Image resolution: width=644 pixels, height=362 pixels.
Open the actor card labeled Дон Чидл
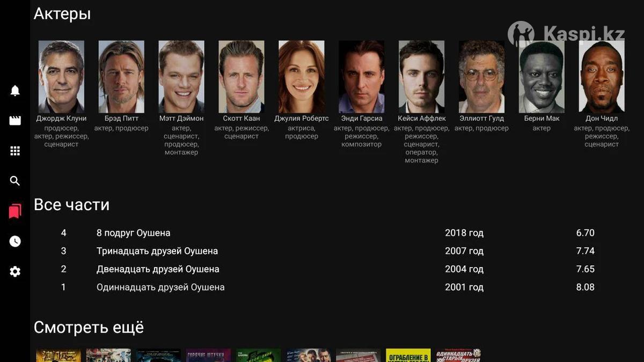click(x=601, y=77)
